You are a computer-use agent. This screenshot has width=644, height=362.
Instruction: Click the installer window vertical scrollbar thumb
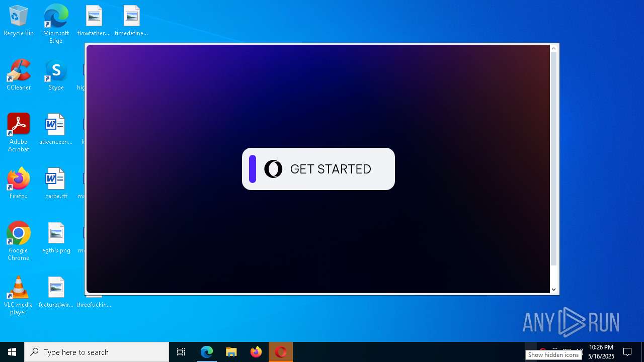(553, 159)
